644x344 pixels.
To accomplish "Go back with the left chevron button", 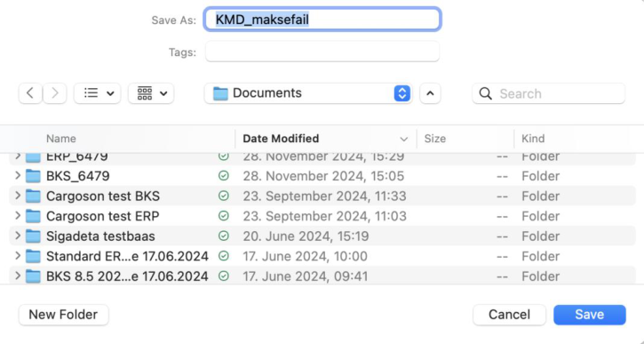I will 30,93.
